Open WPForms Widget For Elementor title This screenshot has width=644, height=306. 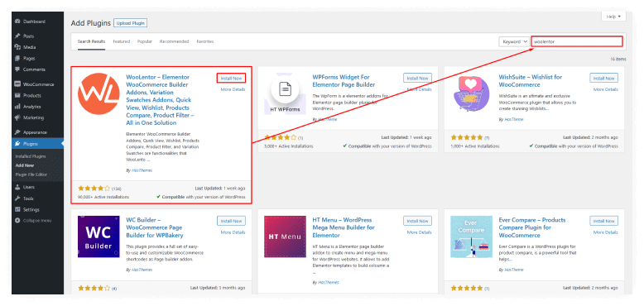tap(344, 81)
